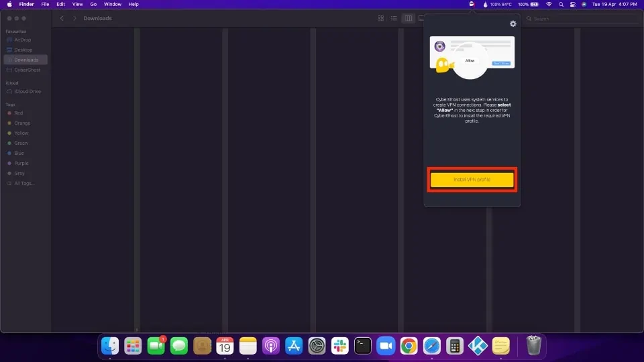Click the Finder search field
The image size is (644, 362).
582,19
